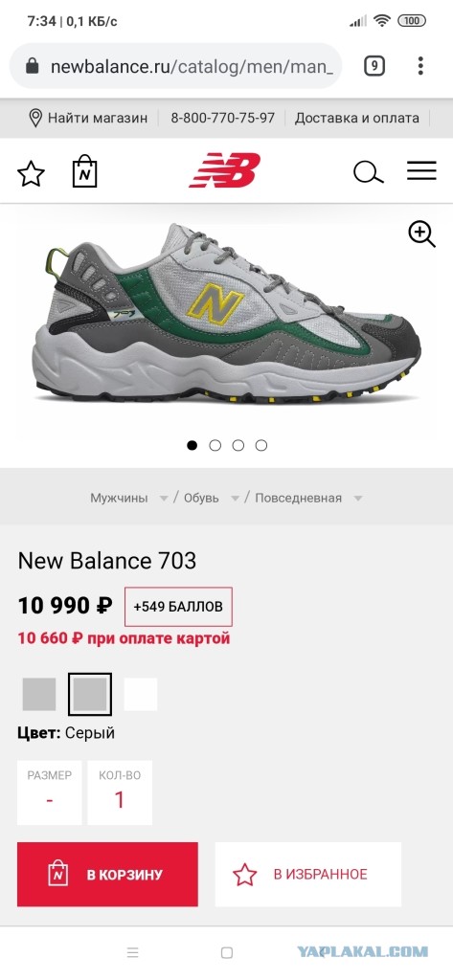
Task: Expand the Обувь breadcrumb dropdown
Action: [x=236, y=498]
